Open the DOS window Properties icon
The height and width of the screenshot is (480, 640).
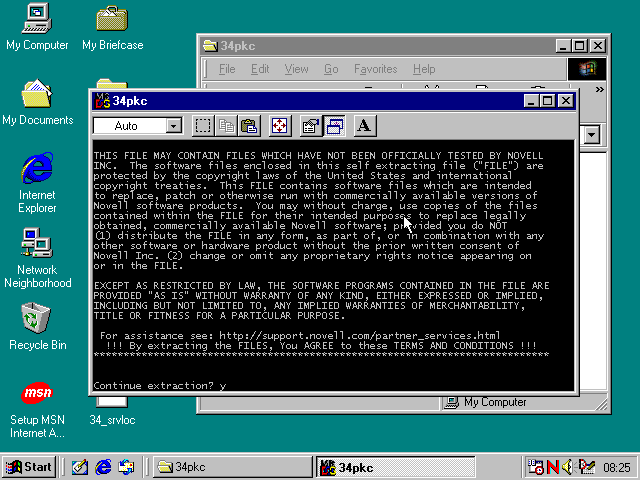(x=311, y=126)
